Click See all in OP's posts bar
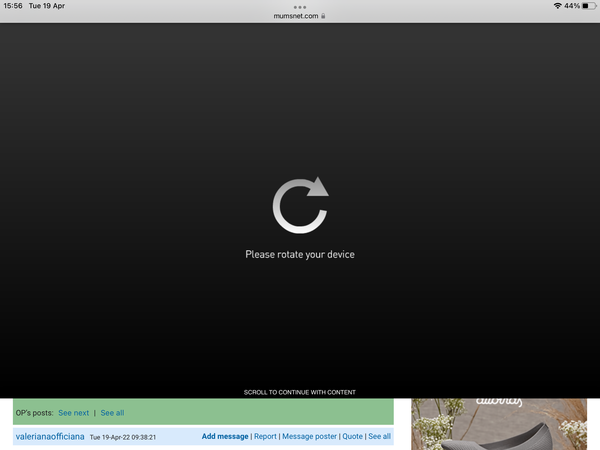 112,412
